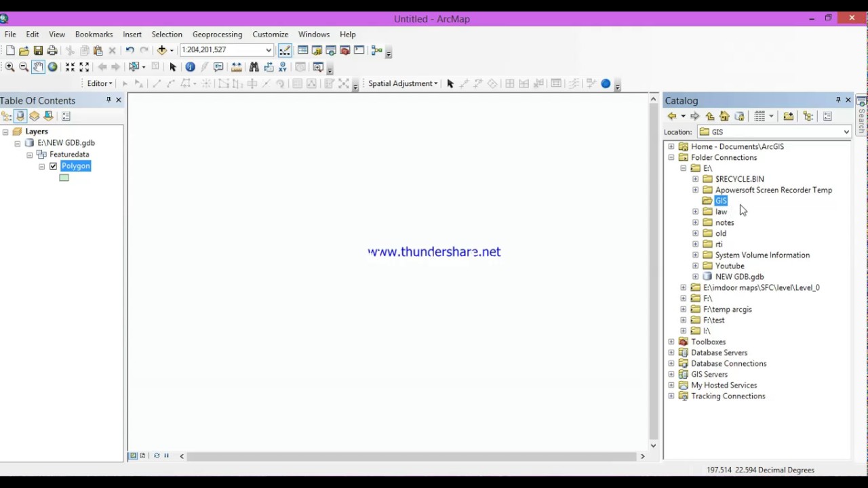Viewport: 868px width, 488px height.
Task: Save the map with floppy disk icon
Action: coord(38,50)
